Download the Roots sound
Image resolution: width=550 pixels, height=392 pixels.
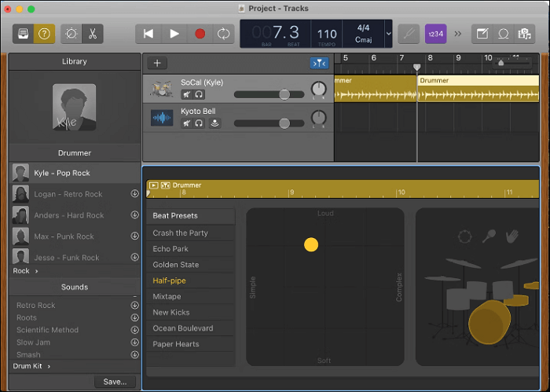pyautogui.click(x=134, y=317)
